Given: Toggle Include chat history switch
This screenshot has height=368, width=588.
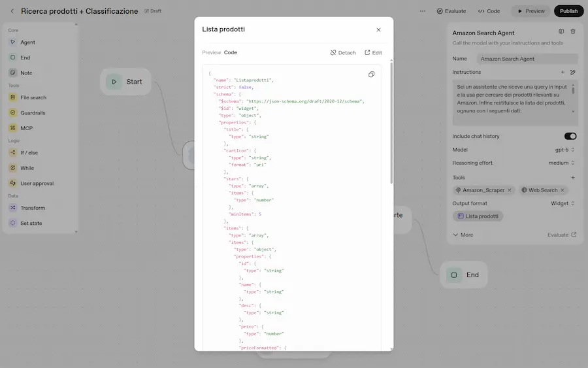Looking at the screenshot, I should pos(570,136).
